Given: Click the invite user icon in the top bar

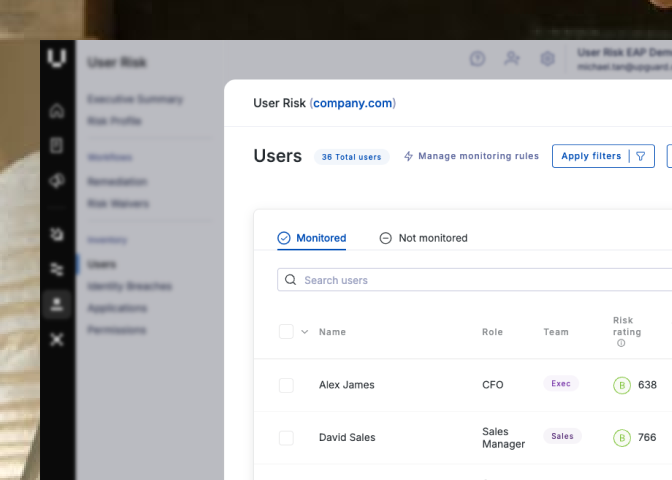Looking at the screenshot, I should (x=512, y=58).
